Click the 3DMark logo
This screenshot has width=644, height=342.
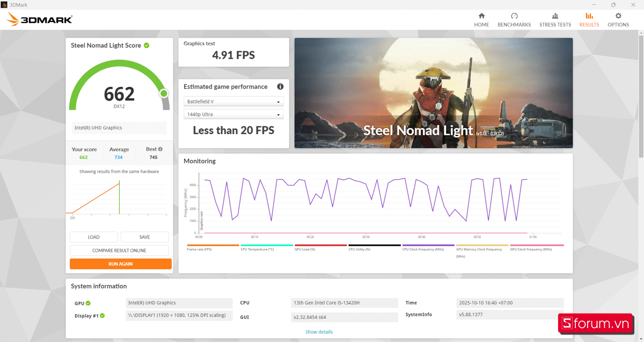[39, 20]
